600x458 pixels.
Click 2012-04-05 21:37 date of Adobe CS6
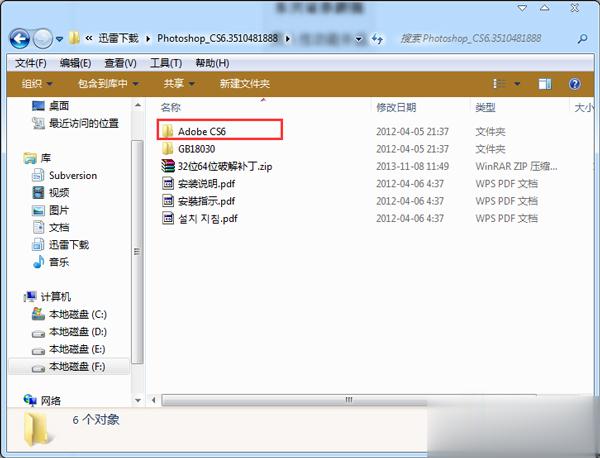[x=412, y=132]
